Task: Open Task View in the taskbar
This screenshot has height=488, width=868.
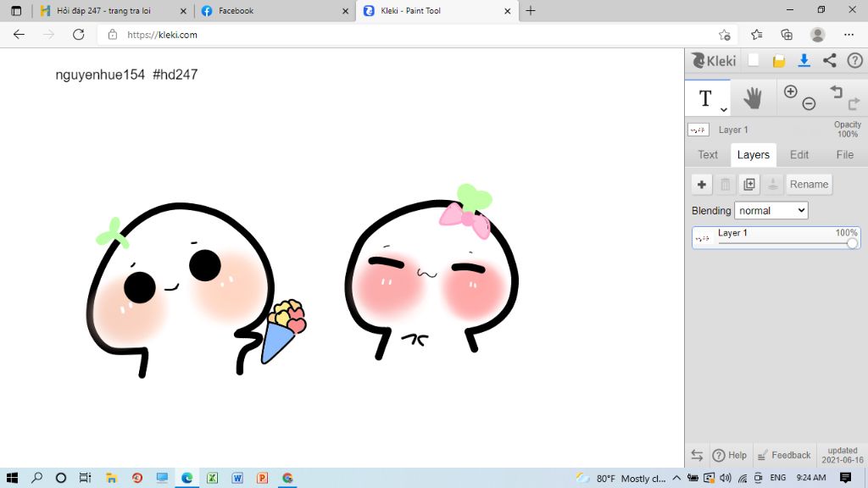Action: point(85,478)
